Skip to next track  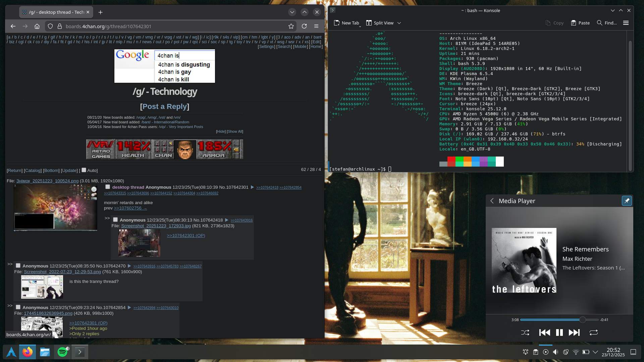[x=574, y=333]
